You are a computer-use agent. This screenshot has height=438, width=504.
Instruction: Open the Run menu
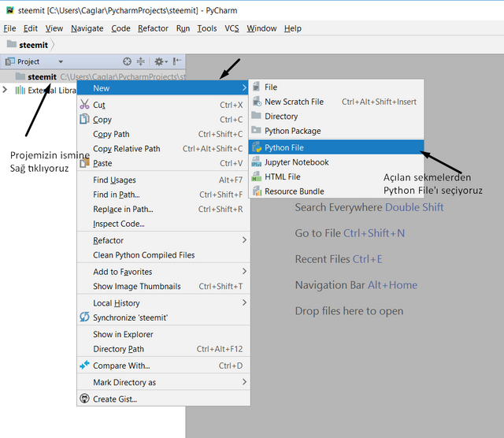point(183,28)
